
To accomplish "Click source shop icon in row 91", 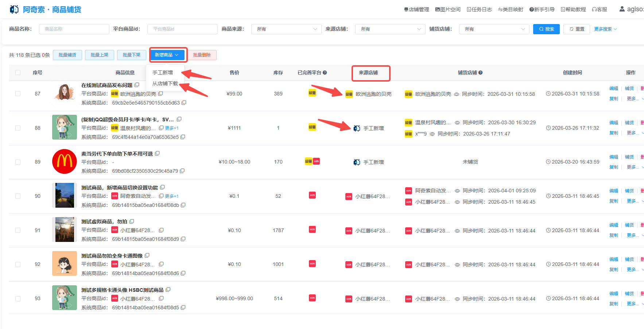I will (x=349, y=231).
